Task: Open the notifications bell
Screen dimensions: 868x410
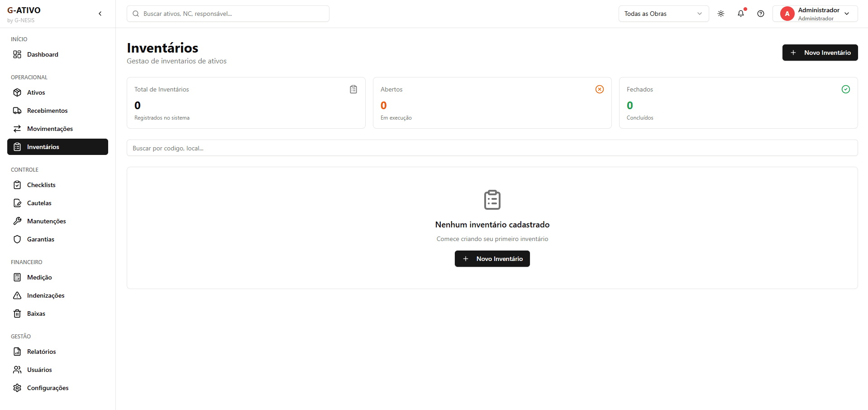Action: pos(741,14)
